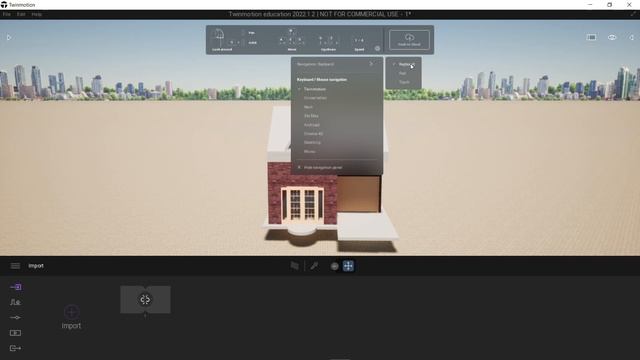
Task: Click the house model in viewport
Action: tap(330, 180)
